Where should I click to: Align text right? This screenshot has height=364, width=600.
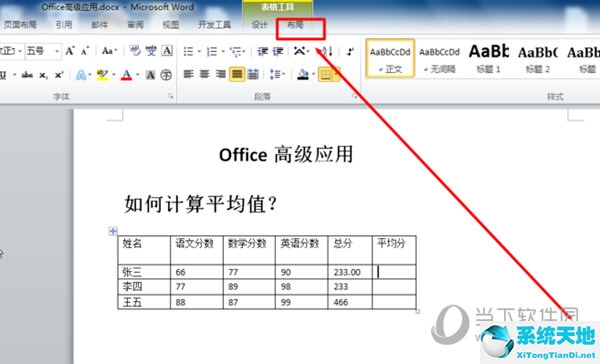click(220, 74)
